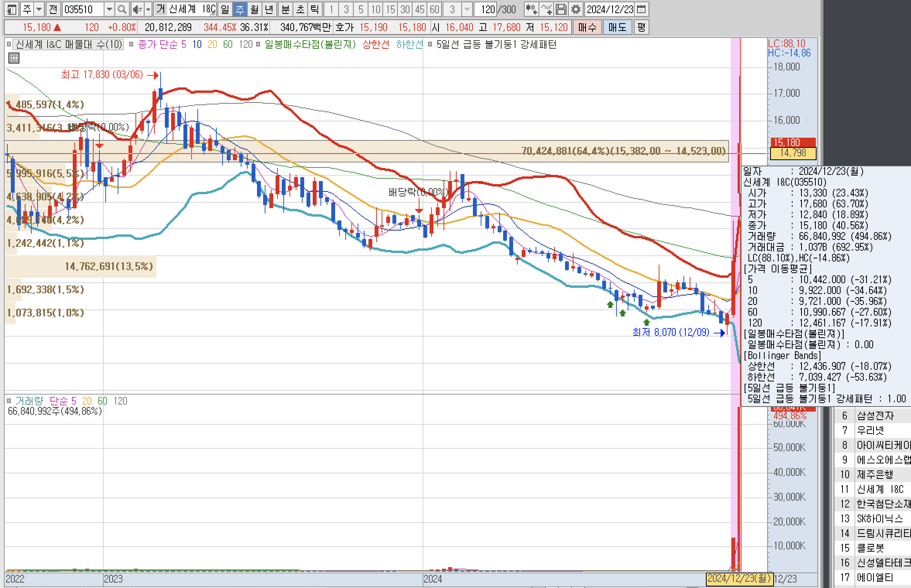Screen dimensions: 911x588
Task: Click the data table grid icon
Action: 14,58
